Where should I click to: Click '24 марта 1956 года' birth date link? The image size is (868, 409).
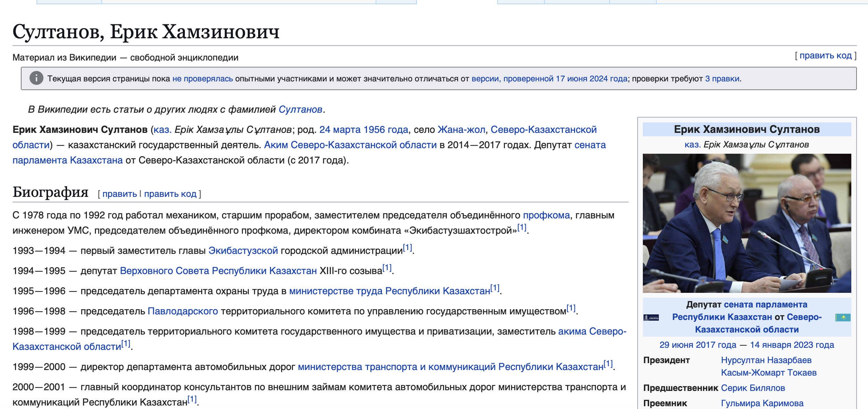[363, 130]
